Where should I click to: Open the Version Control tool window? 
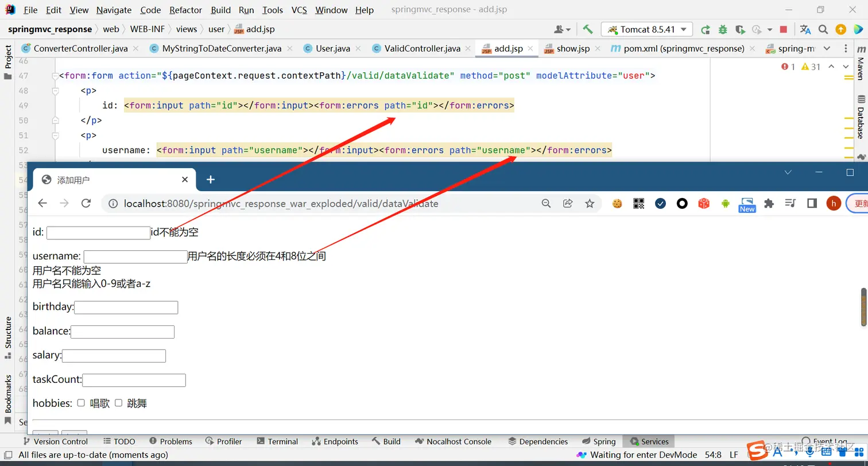tap(55, 441)
